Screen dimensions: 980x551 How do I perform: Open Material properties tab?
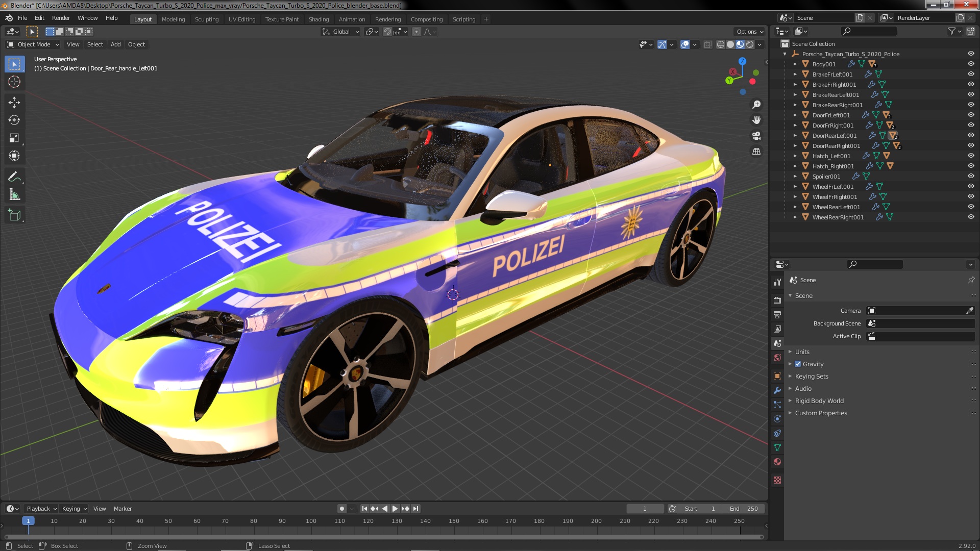click(777, 462)
